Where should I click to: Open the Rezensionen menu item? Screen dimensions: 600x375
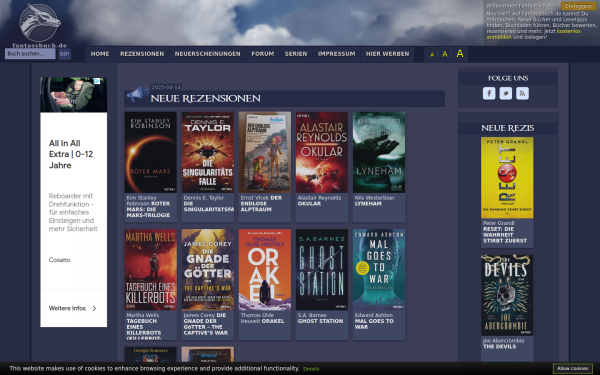tap(142, 54)
